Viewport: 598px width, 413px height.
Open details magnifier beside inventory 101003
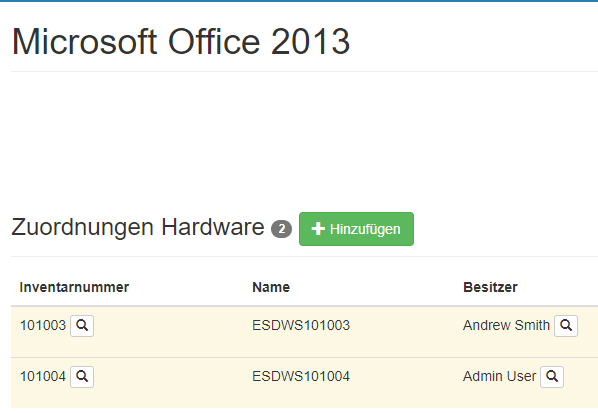tap(82, 326)
